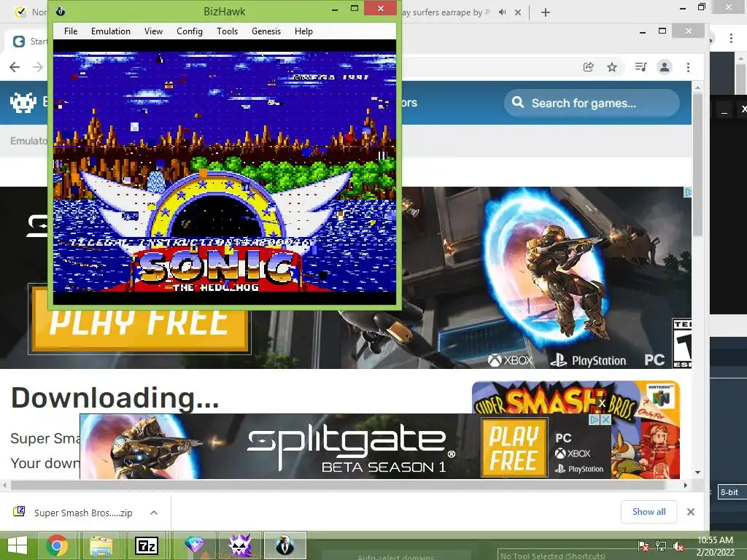The image size is (747, 560).
Task: Click the 8-bit dropdown field
Action: (x=732, y=492)
